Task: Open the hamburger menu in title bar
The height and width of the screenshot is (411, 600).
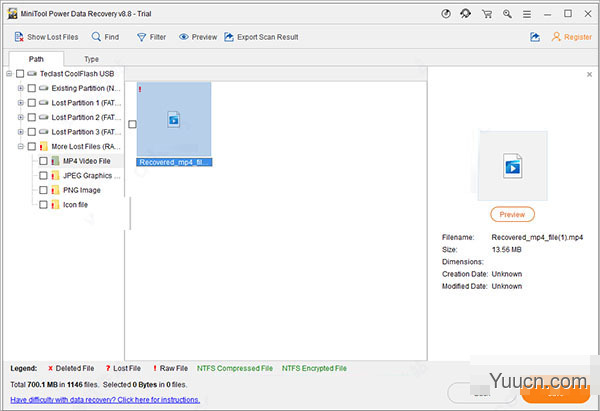Action: coord(529,13)
